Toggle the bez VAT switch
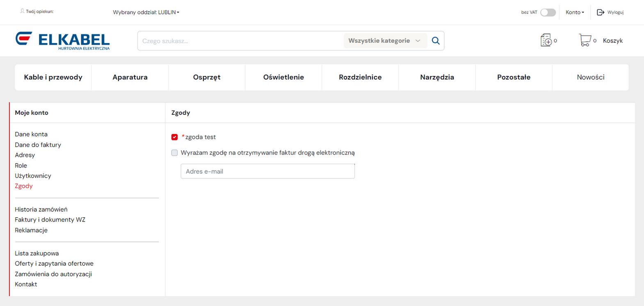The image size is (644, 306). [548, 12]
